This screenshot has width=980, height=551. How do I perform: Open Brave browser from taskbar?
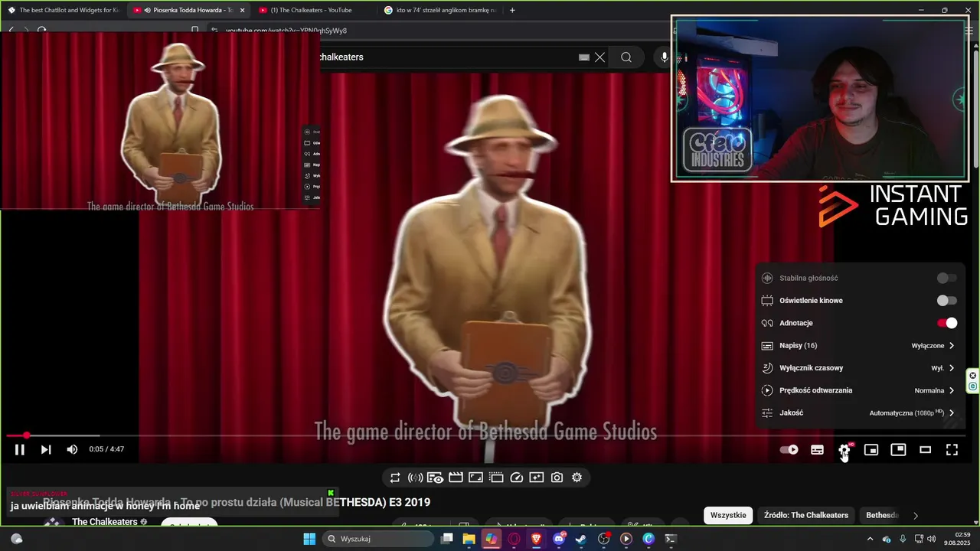[x=536, y=539]
